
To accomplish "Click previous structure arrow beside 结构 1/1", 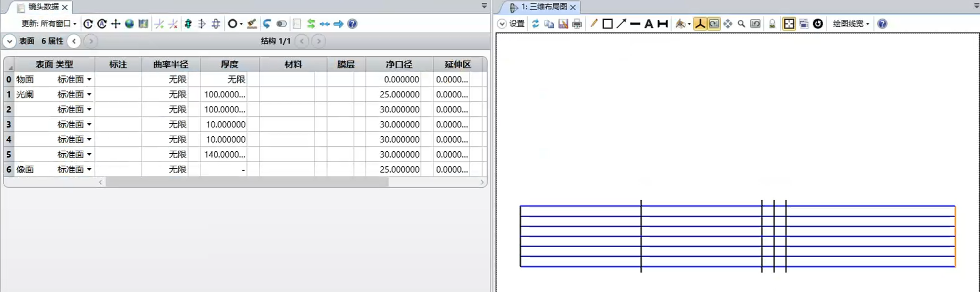I will pyautogui.click(x=301, y=41).
